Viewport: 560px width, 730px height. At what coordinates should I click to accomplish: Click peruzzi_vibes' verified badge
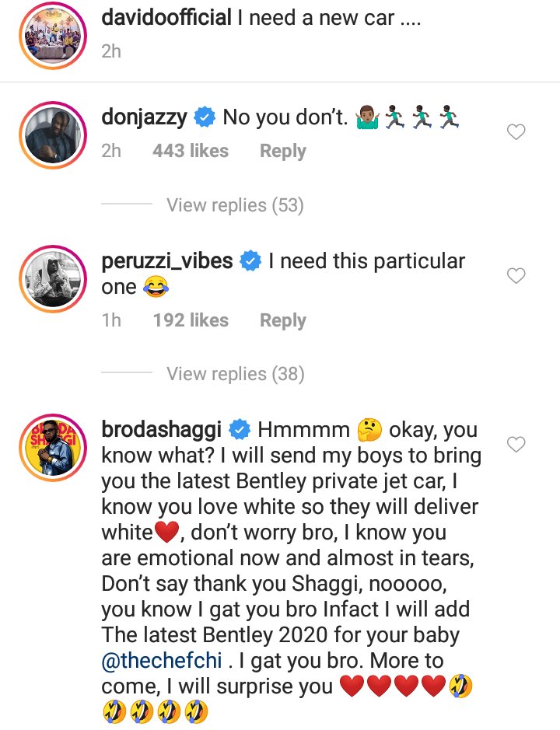[x=250, y=261]
